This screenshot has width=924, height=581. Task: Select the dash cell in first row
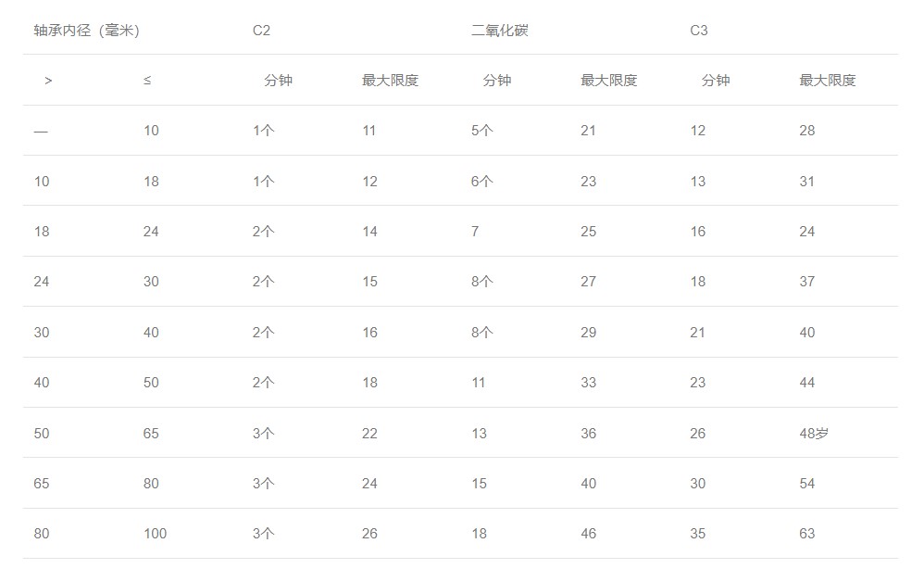click(41, 131)
